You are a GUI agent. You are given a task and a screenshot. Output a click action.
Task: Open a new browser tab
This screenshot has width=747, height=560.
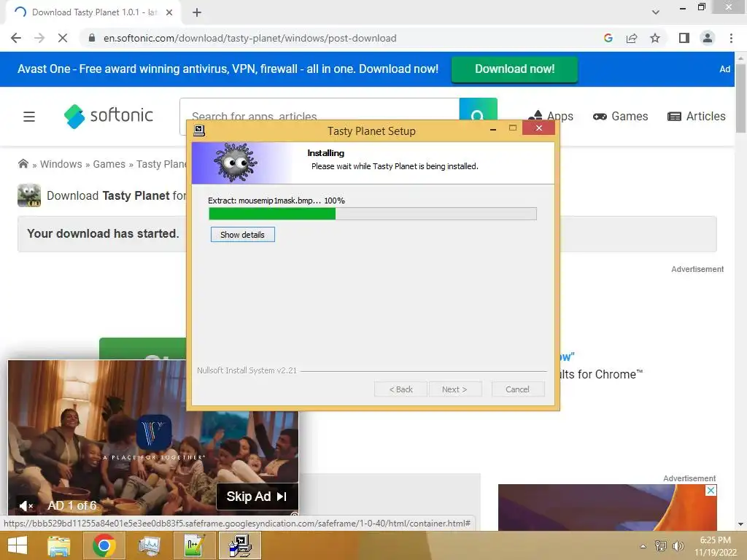pyautogui.click(x=197, y=12)
